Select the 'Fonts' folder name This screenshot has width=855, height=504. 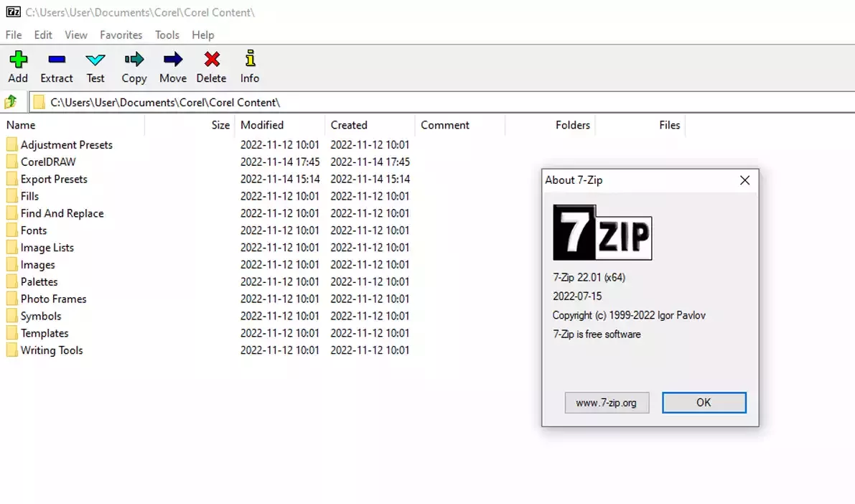coord(34,230)
